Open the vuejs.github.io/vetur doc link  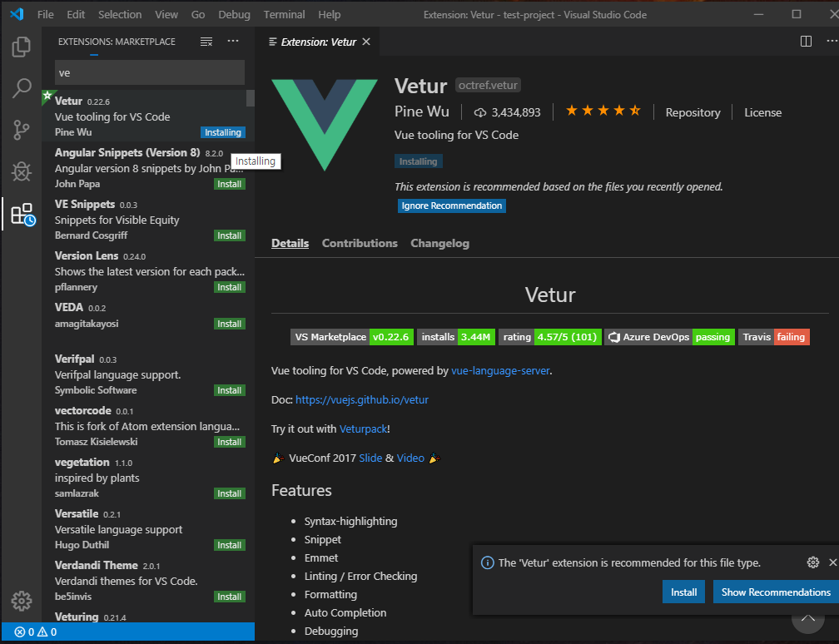(362, 399)
